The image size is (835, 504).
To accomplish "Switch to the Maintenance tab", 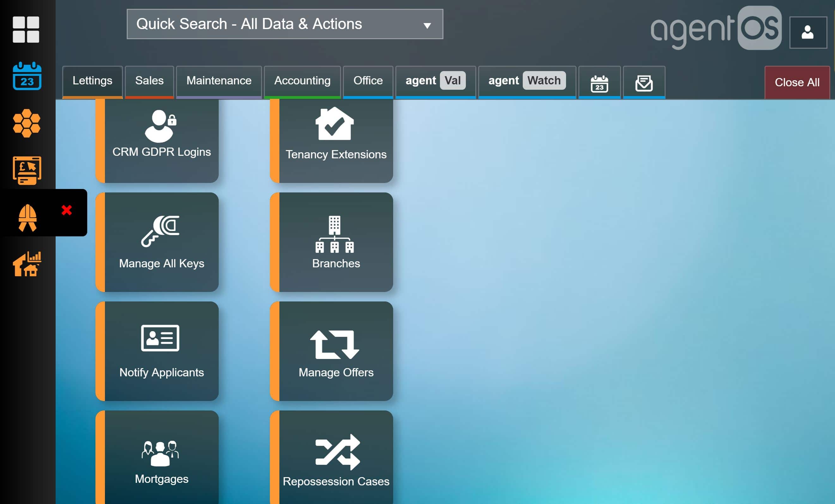I will (219, 82).
